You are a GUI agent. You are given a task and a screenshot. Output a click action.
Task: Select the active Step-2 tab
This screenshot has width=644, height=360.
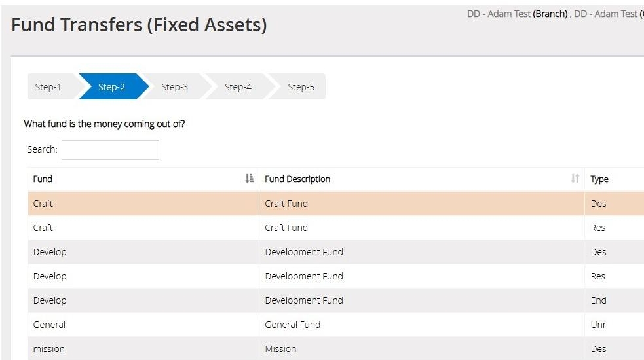click(111, 87)
